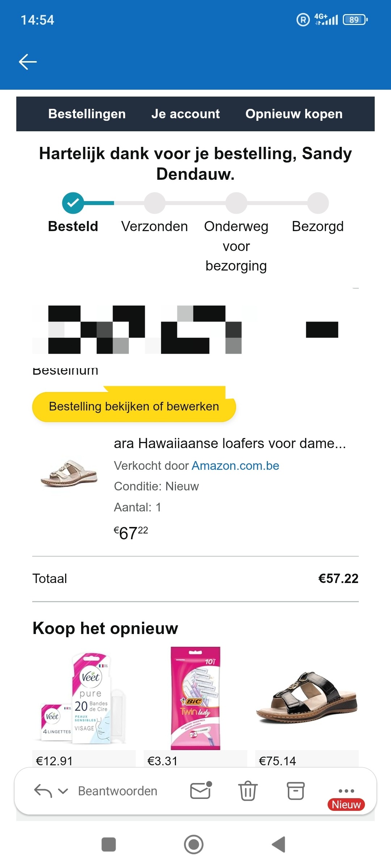391x868 pixels.
Task: Tap the Beantwoorden reply field
Action: coord(117,791)
